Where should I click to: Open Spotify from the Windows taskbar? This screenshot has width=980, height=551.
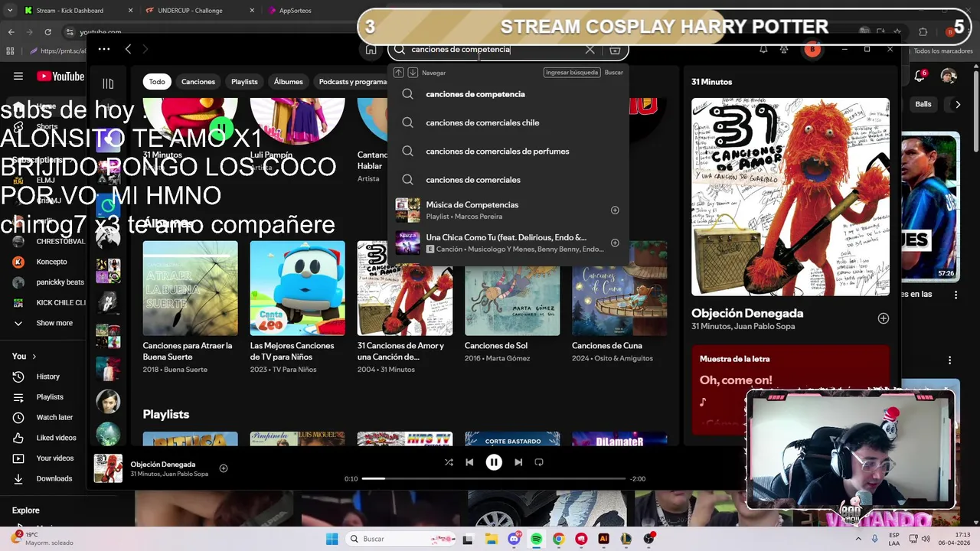(x=536, y=539)
